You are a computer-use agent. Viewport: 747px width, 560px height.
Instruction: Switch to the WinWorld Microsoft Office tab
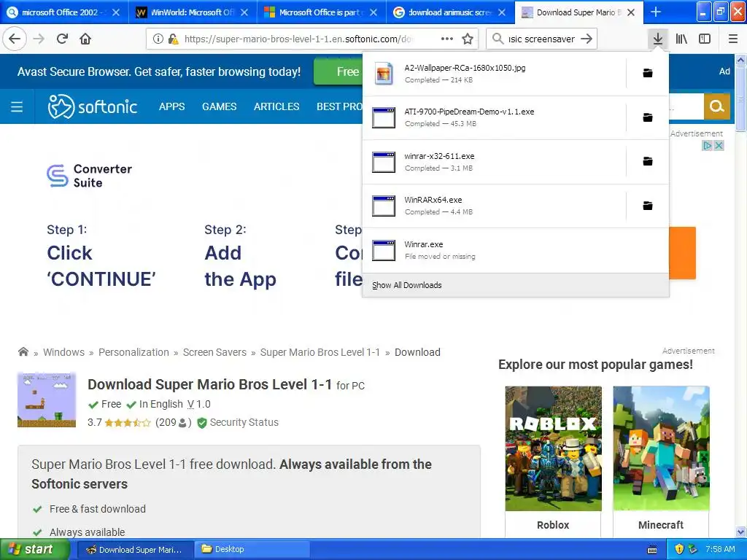193,12
